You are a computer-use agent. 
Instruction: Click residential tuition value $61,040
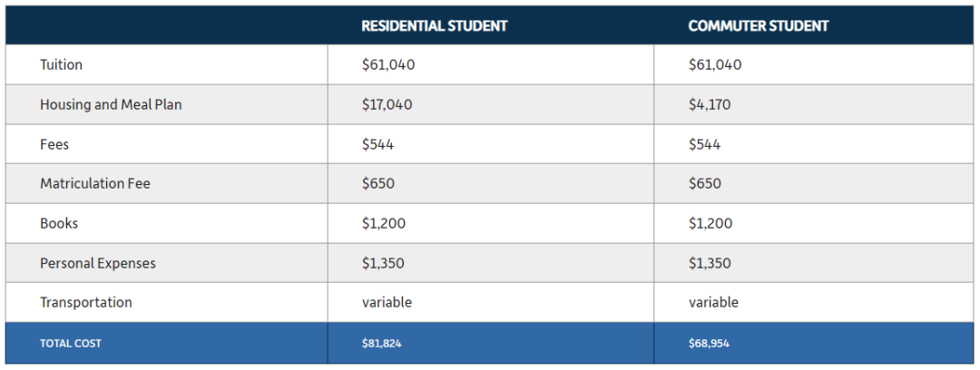pos(388,64)
